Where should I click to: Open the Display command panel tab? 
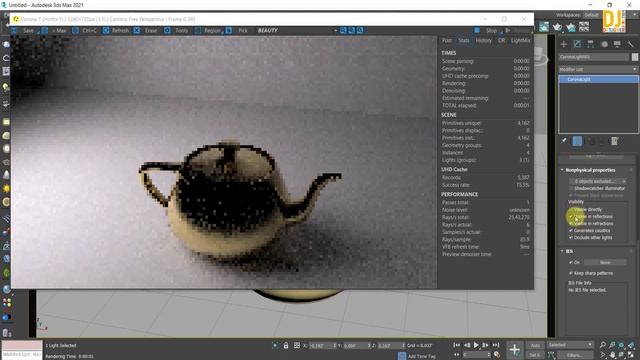tap(617, 44)
